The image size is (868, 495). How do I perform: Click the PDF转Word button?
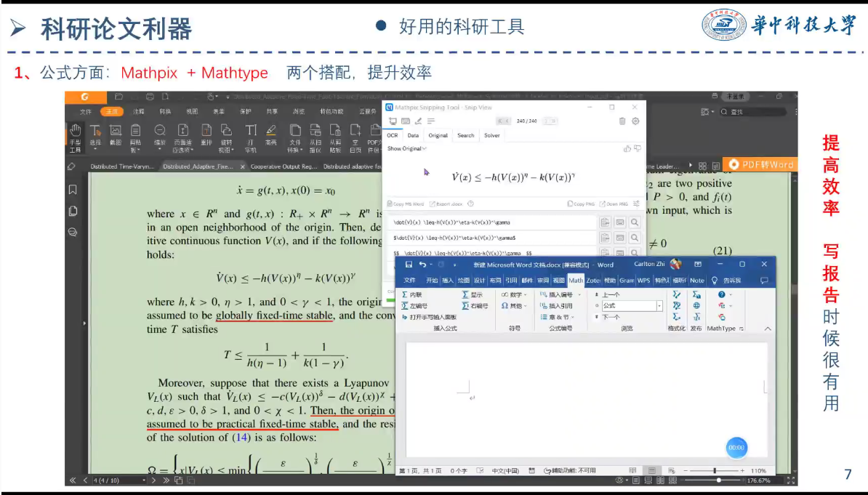pos(761,165)
